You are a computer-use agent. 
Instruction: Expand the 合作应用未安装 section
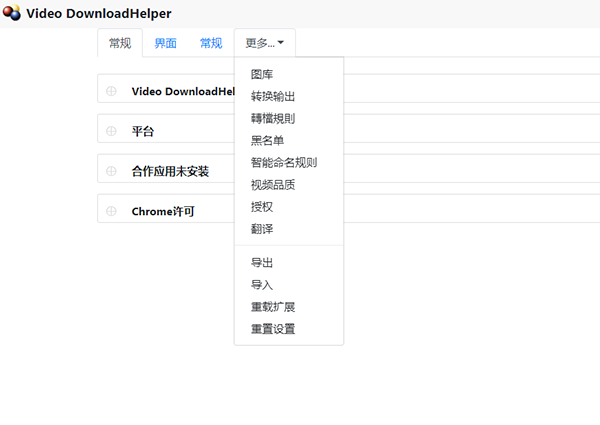click(x=111, y=171)
